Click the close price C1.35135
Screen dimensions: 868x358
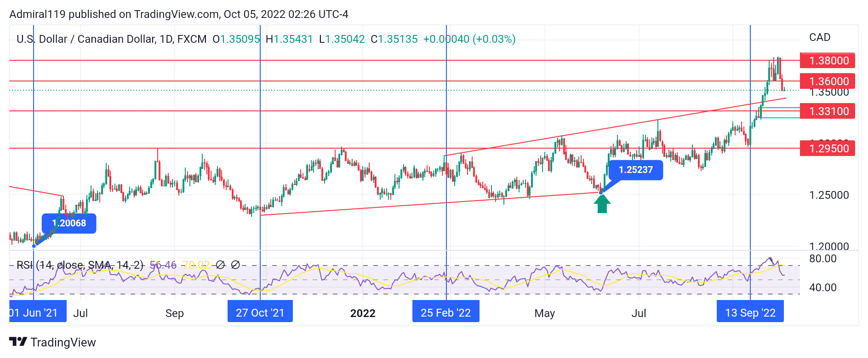(394, 39)
